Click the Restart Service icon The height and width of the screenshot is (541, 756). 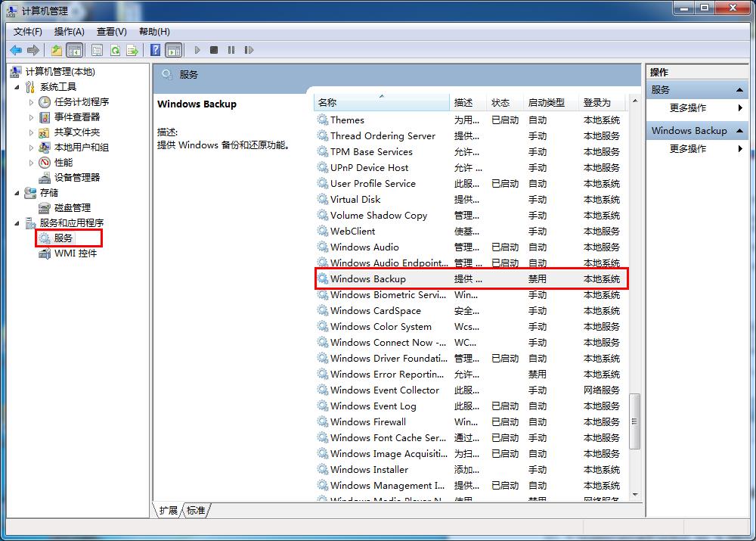point(249,50)
